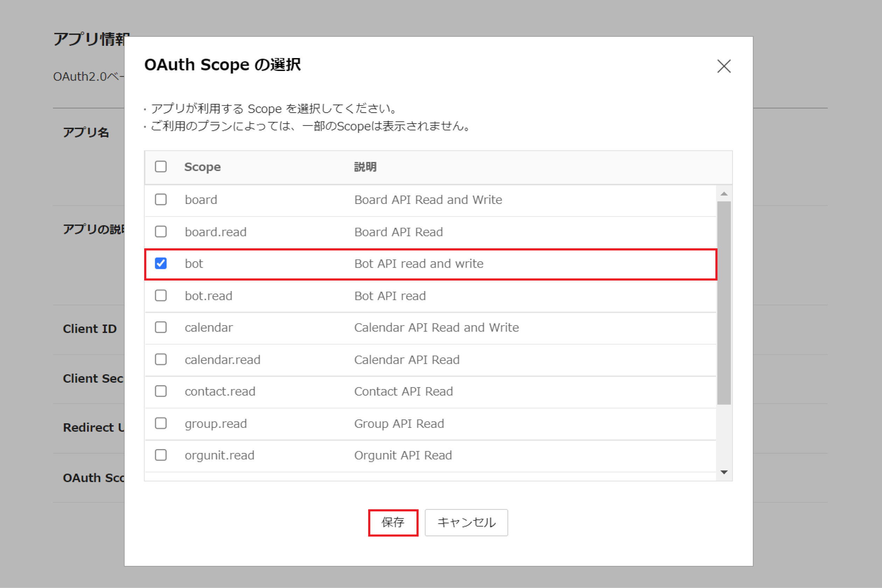The image size is (882, 588).
Task: Uncheck the bot scope checkbox
Action: [161, 264]
